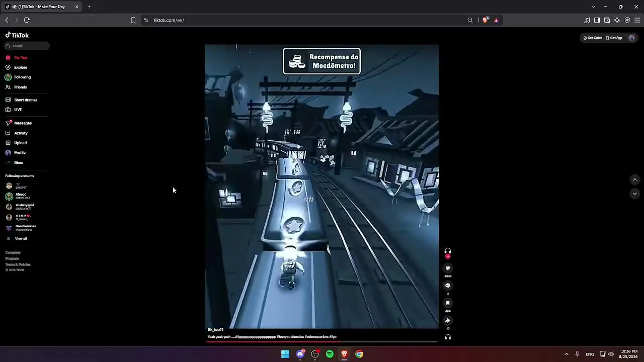Select the TikTok - Make Your Day tab
Viewport: 644px width, 362px height.
click(x=42, y=7)
